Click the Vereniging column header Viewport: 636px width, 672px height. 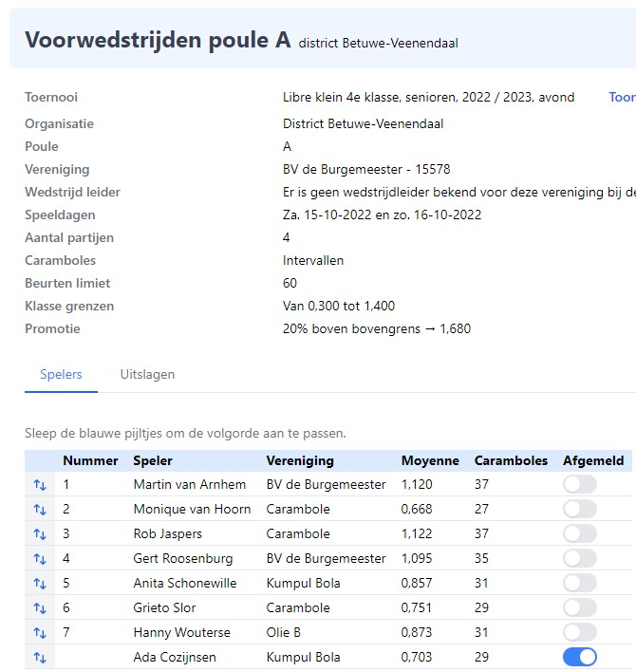pos(300,460)
